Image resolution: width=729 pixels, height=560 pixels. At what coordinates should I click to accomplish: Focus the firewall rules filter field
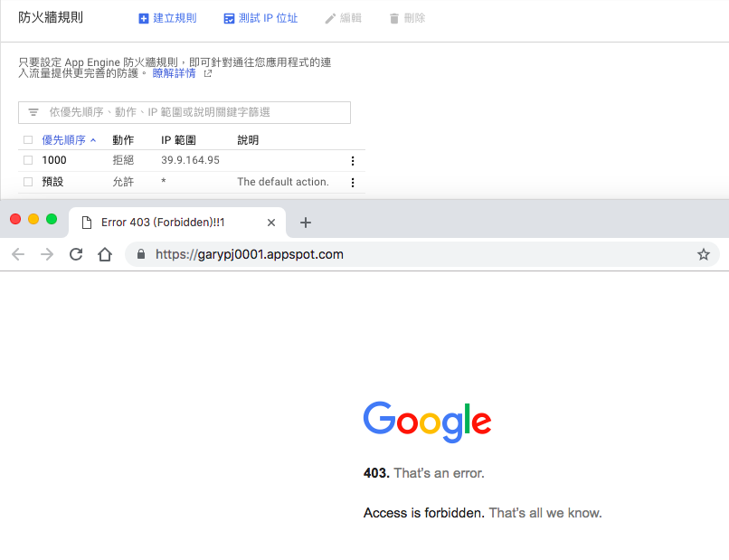click(x=185, y=112)
